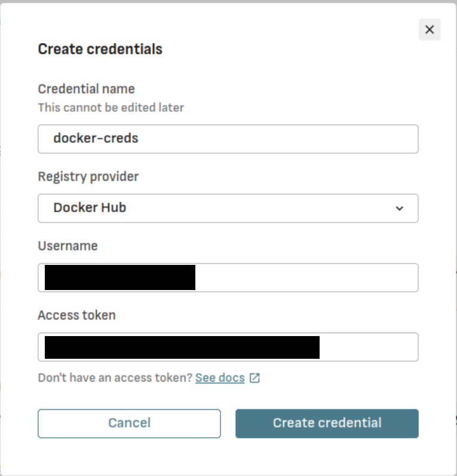This screenshot has height=476, width=457.
Task: Click the Credential name label
Action: click(x=86, y=89)
